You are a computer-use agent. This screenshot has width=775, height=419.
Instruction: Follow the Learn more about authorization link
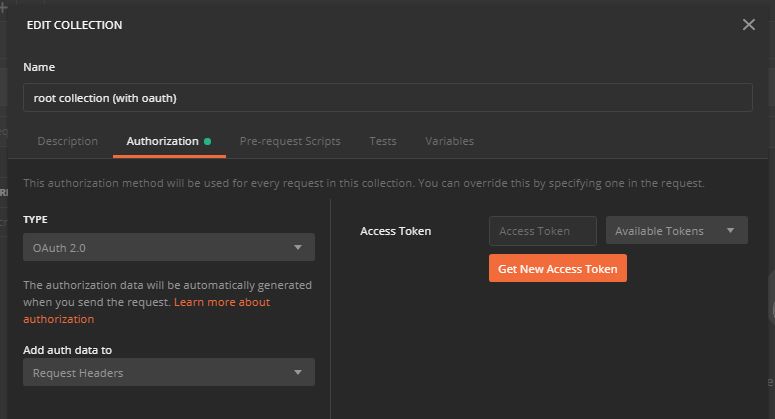pos(222,302)
